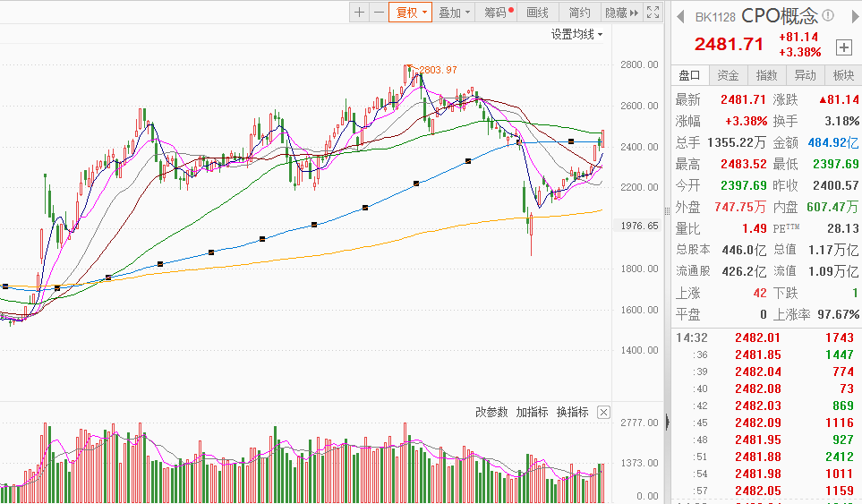Click the fullscreen expand icon in toolbar

pyautogui.click(x=653, y=13)
